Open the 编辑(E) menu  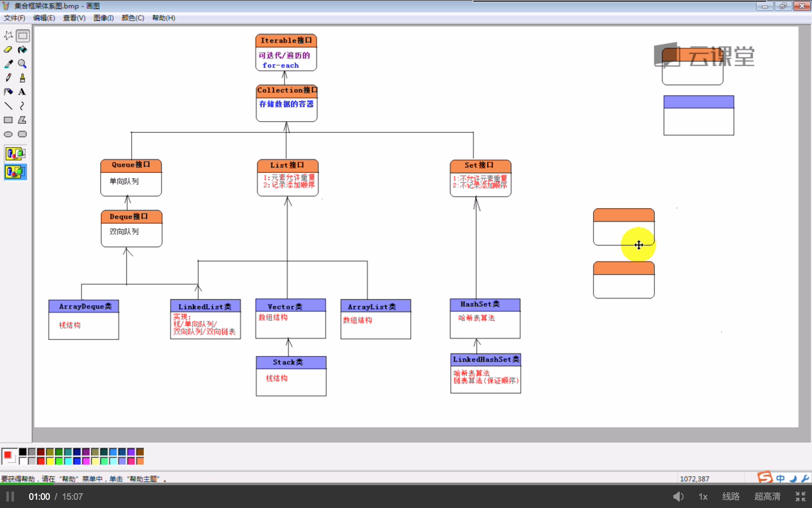coord(44,18)
